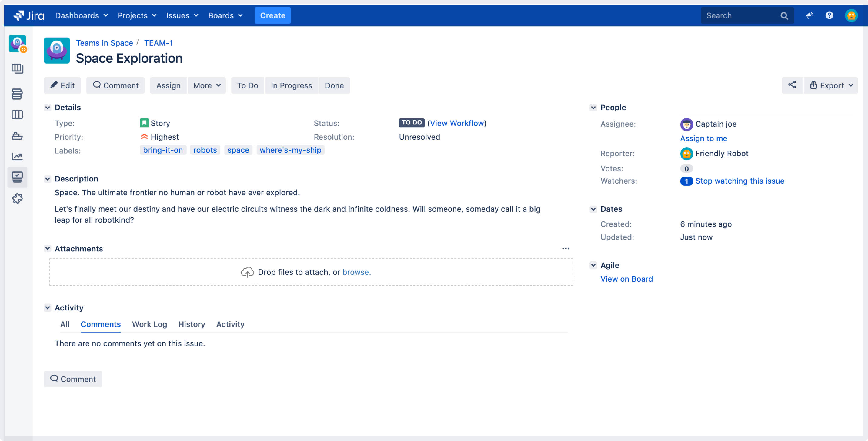Click the large project avatar beside title
This screenshot has height=441, width=868.
[57, 51]
